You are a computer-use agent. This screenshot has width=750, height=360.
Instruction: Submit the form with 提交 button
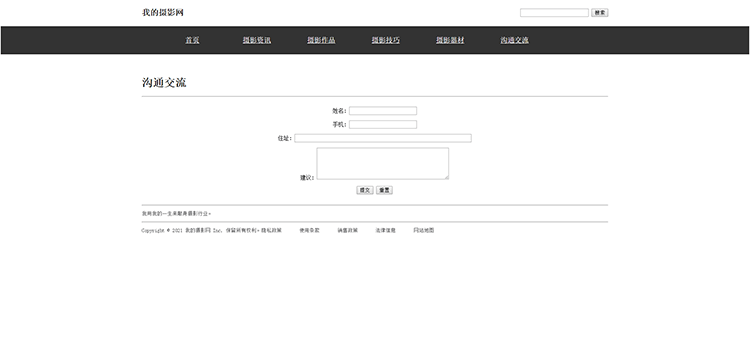coord(365,190)
